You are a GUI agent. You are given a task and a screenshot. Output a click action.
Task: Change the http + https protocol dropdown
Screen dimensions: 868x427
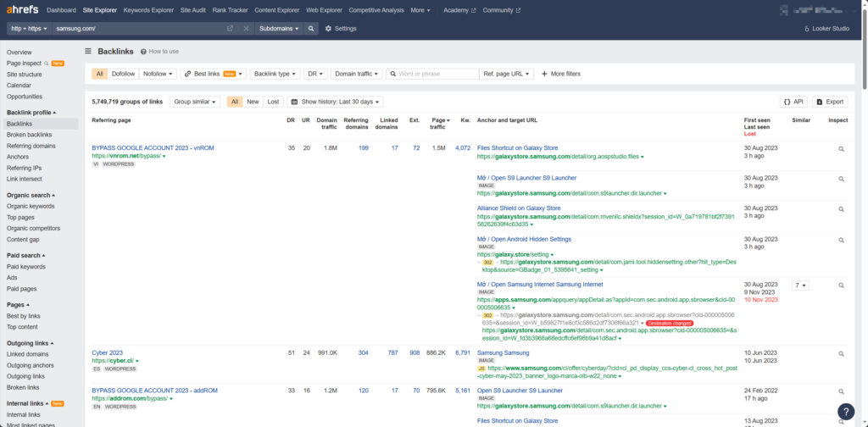point(30,28)
